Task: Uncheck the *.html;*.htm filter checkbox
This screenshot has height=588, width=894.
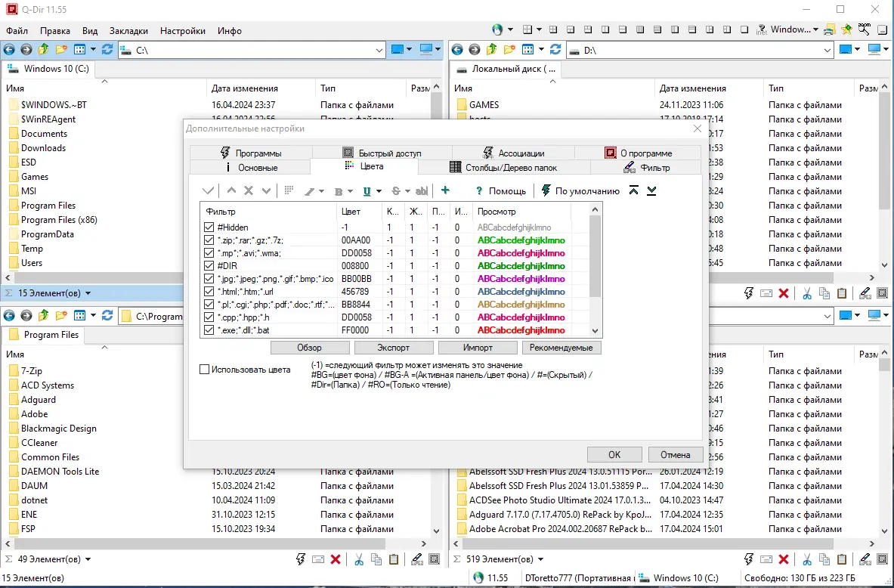Action: pos(209,292)
